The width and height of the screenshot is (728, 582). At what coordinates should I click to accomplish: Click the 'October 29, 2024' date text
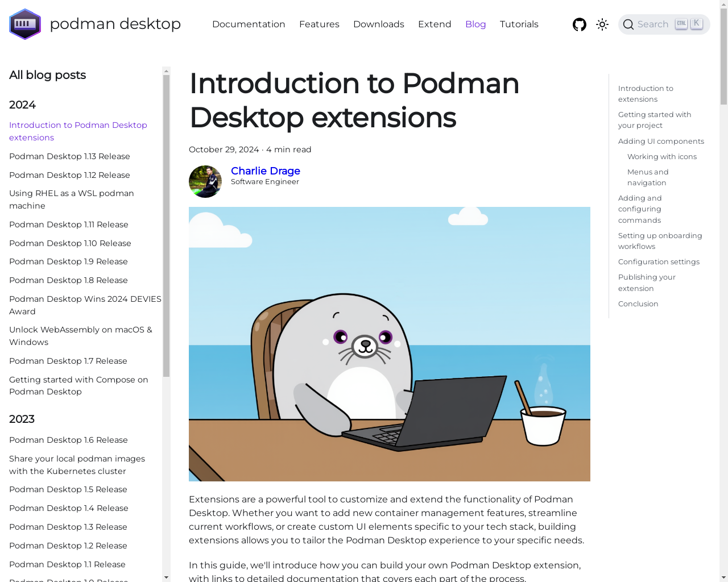(x=224, y=149)
